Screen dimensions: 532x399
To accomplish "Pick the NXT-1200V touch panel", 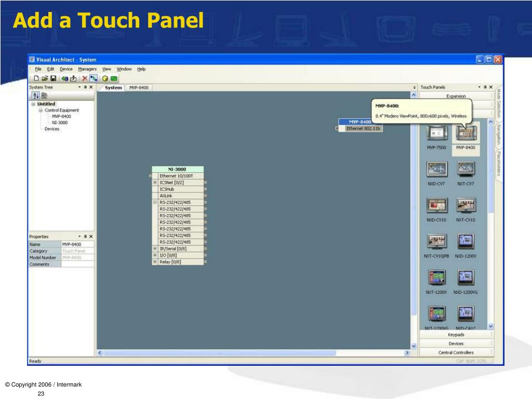I will click(x=436, y=277).
